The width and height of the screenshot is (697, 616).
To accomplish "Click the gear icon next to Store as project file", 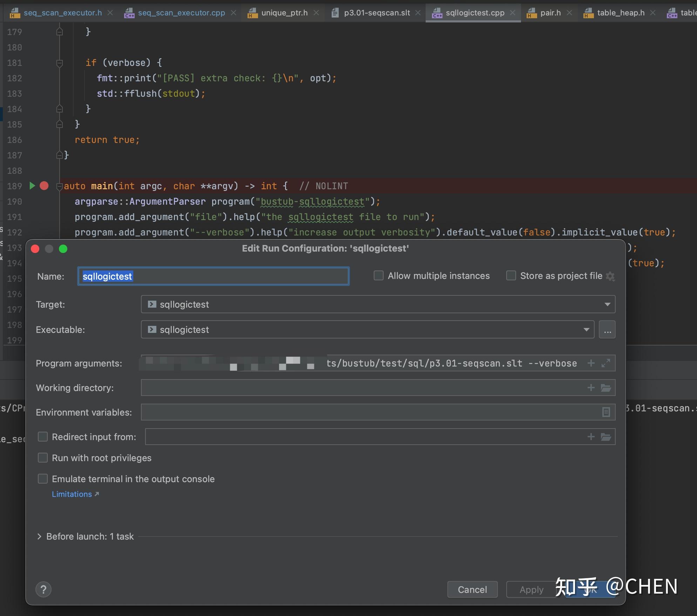I will click(611, 276).
